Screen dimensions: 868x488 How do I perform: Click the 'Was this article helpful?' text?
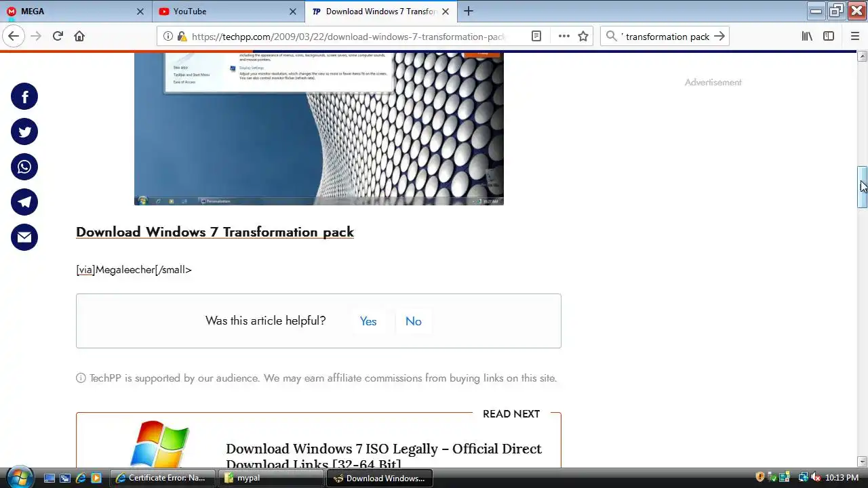point(265,321)
